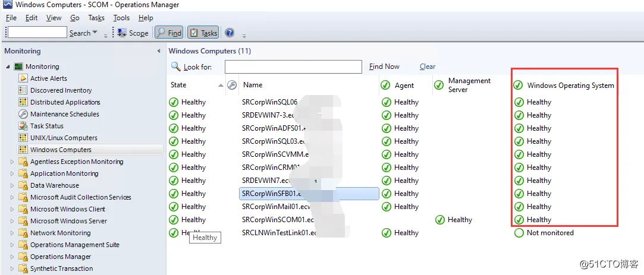Collapse the Monitoring root tree node
644x275 pixels.
pyautogui.click(x=8, y=67)
